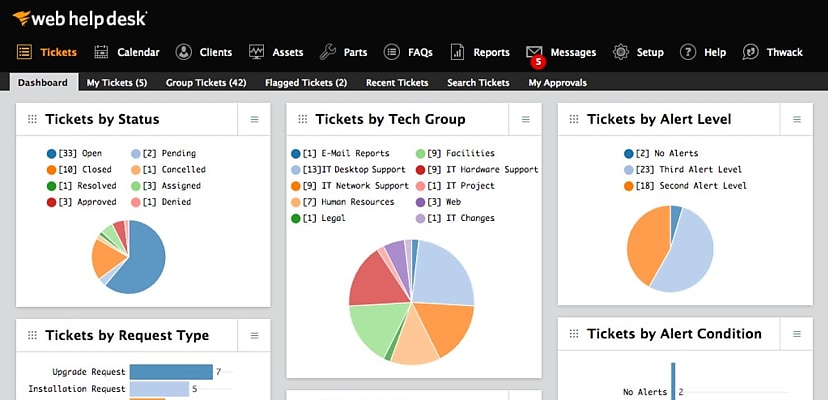Screen dimensions: 828x400
Task: Open the Help question mark icon
Action: (688, 52)
